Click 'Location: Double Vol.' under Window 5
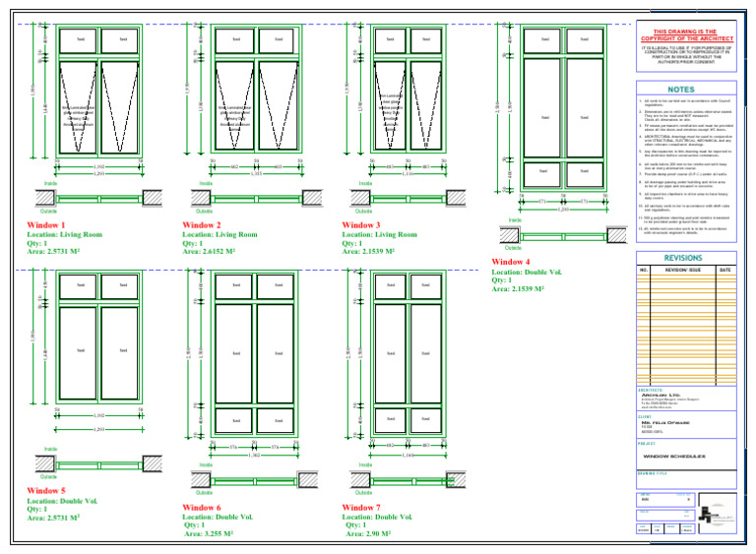 [62, 501]
